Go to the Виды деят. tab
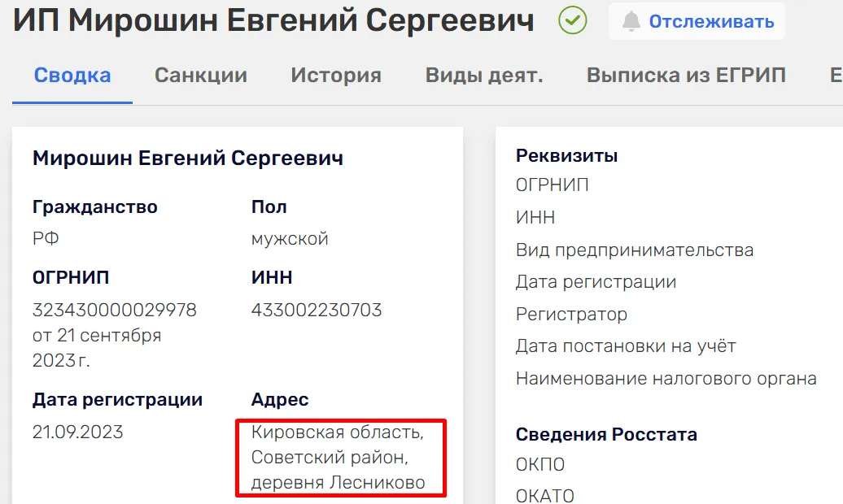 pyautogui.click(x=484, y=76)
